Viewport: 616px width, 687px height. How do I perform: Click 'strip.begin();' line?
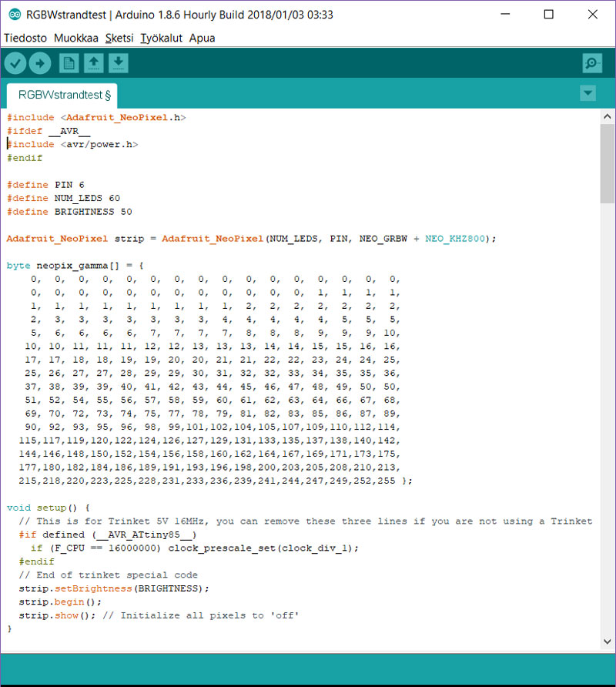(60, 602)
